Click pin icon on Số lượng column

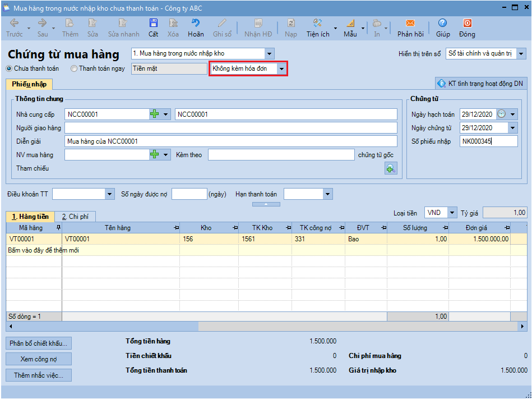pos(446,228)
